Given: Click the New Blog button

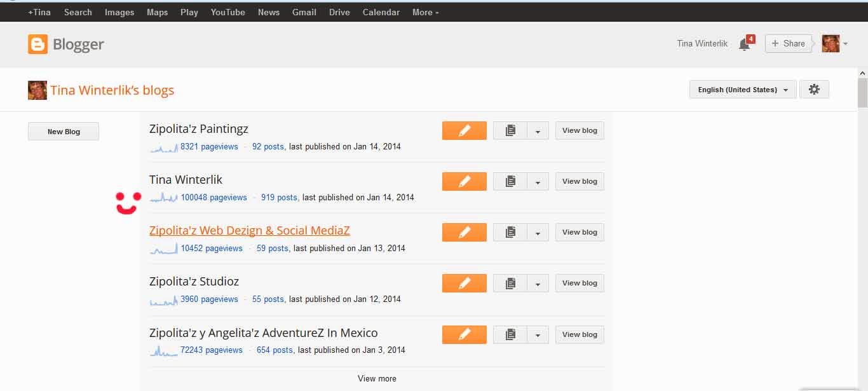Looking at the screenshot, I should coord(64,132).
